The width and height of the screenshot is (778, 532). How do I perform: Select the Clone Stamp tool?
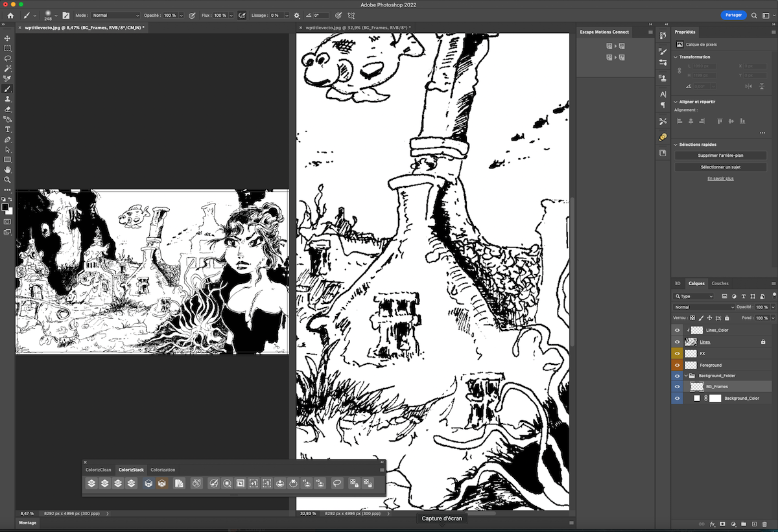8,99
